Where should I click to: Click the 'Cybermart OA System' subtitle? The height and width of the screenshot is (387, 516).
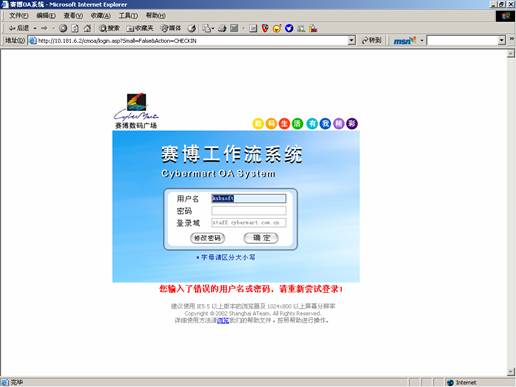218,173
